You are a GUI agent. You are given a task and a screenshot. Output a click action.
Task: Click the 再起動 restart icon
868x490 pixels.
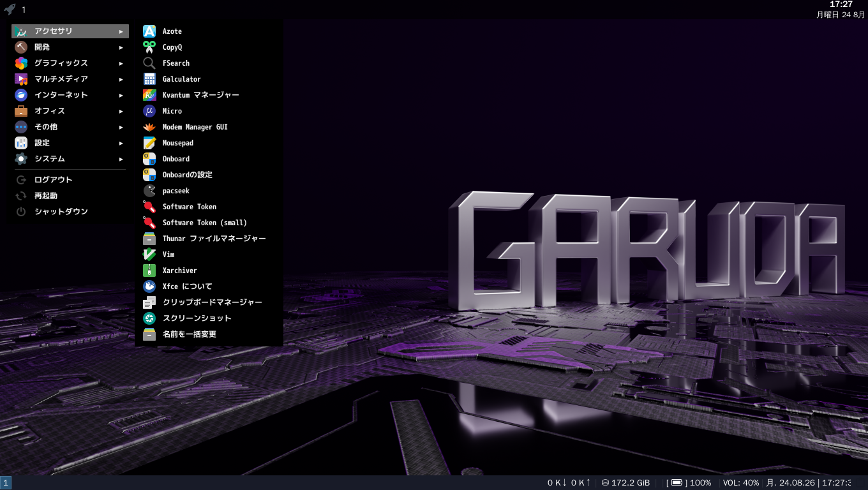coord(21,196)
